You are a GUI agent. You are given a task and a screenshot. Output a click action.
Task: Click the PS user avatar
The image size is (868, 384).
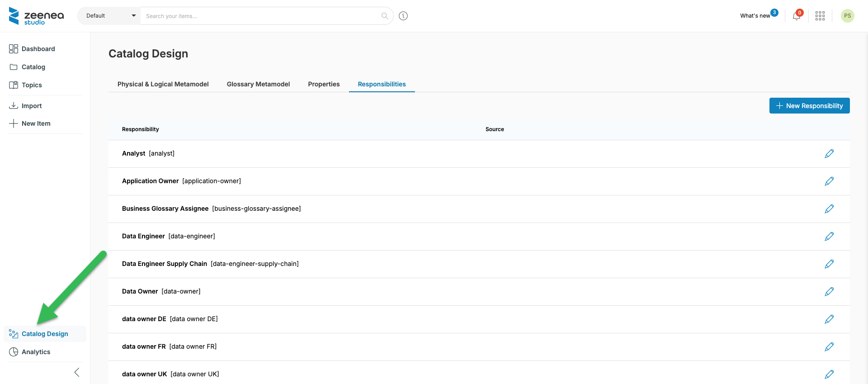(x=847, y=16)
